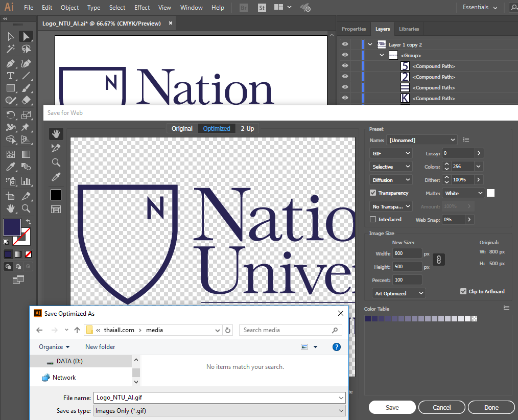Switch to the 2-Up preview tab
518x420 pixels.
click(247, 129)
